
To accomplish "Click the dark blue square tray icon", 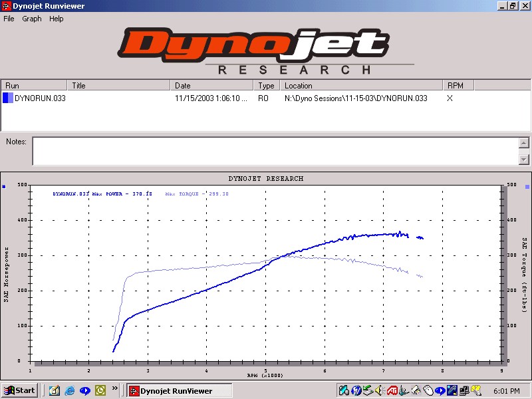I will pyautogui.click(x=452, y=391).
